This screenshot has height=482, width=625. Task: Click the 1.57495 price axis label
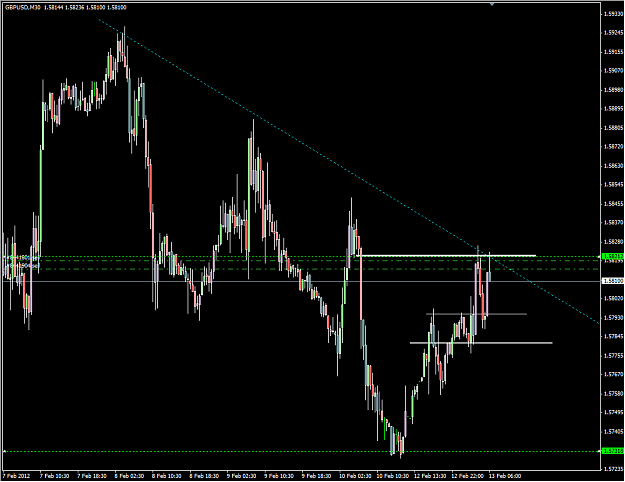click(x=613, y=413)
